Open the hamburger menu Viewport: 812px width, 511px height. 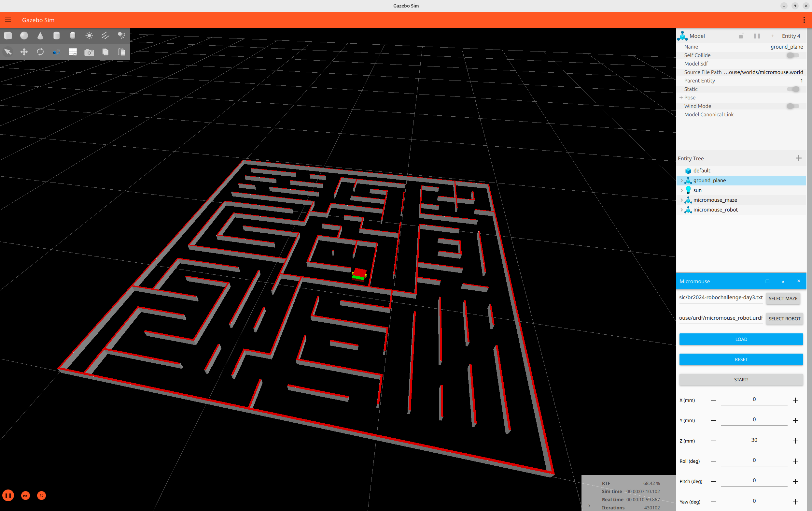coord(8,20)
